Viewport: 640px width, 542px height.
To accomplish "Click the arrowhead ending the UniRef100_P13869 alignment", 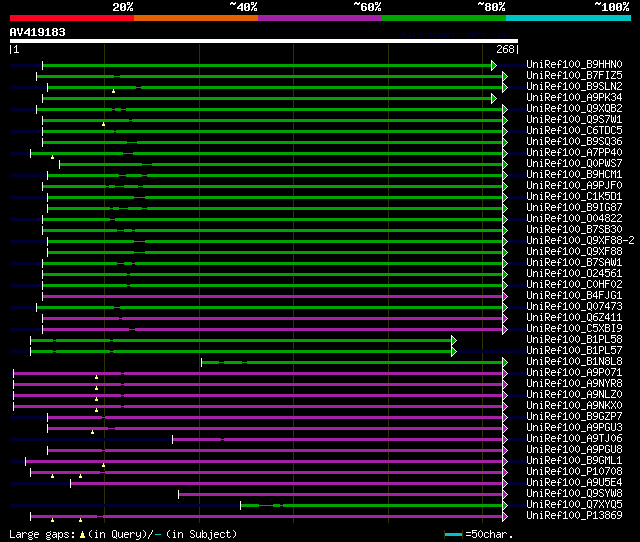I will click(x=505, y=516).
